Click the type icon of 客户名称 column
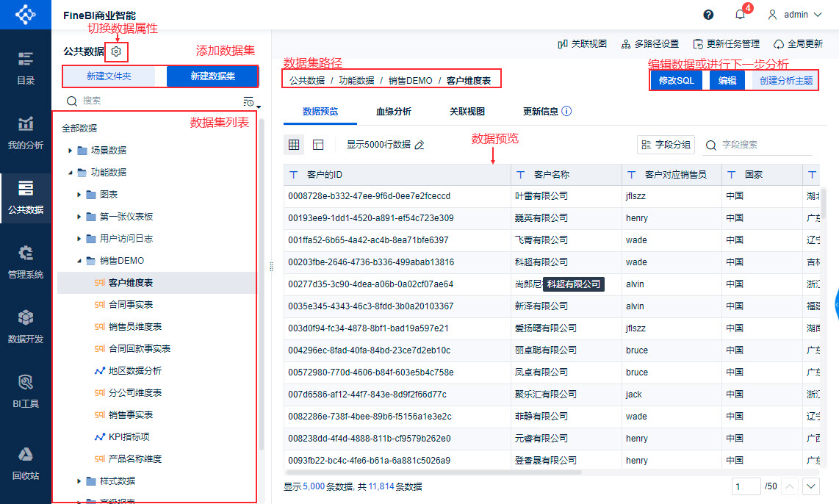Screen dimensions: 839x504 [x=520, y=174]
